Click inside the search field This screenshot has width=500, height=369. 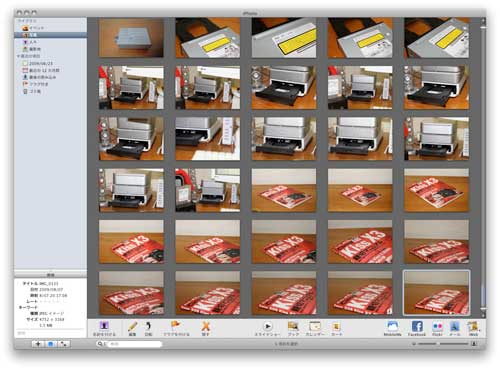135,344
